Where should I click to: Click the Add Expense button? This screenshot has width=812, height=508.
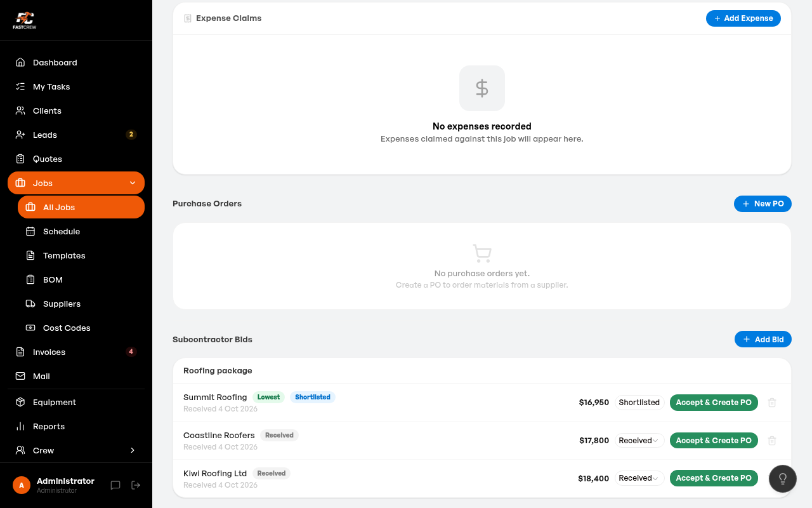pos(743,18)
